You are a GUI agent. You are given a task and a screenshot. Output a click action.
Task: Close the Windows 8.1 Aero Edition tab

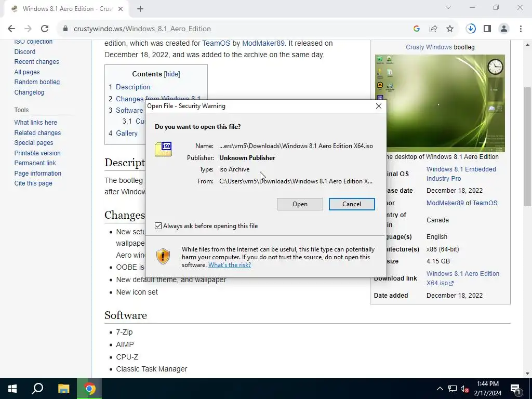pos(121,9)
